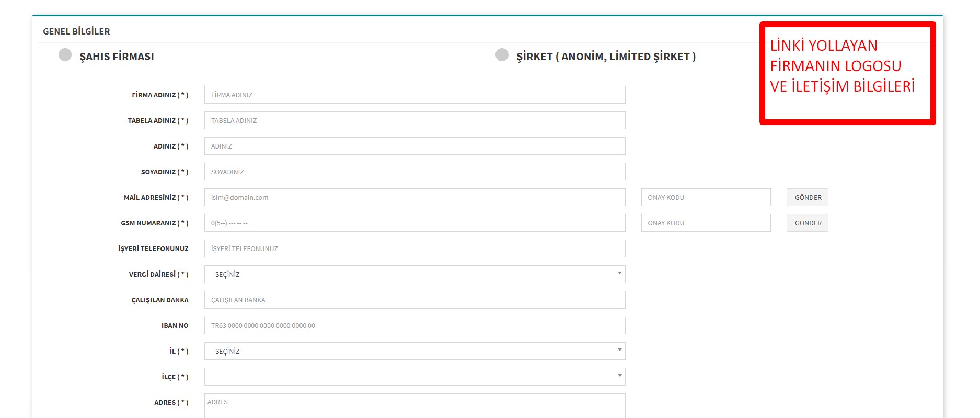The image size is (980, 418).
Task: Click the mail address field
Action: [414, 197]
